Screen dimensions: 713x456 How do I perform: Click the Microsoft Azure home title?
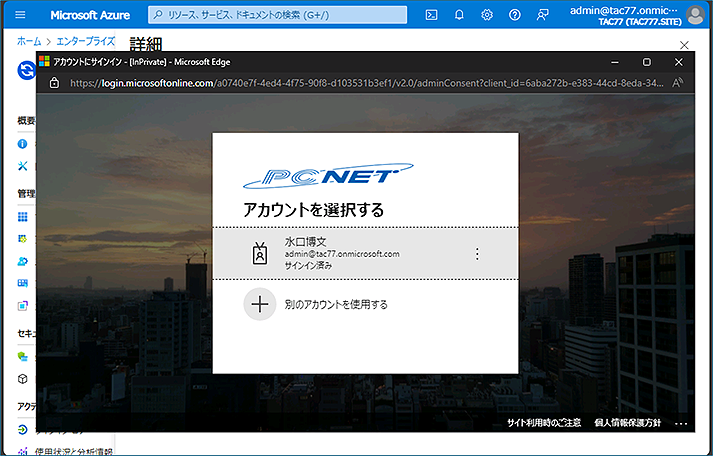click(x=90, y=15)
